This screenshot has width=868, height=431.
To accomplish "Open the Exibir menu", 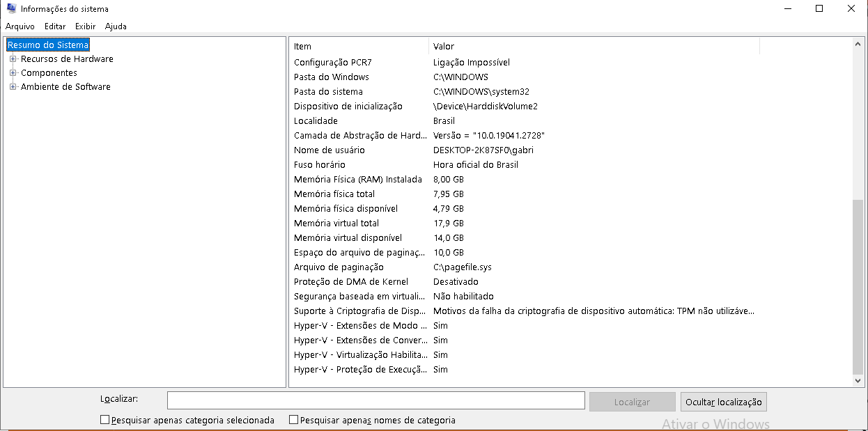I will point(86,26).
